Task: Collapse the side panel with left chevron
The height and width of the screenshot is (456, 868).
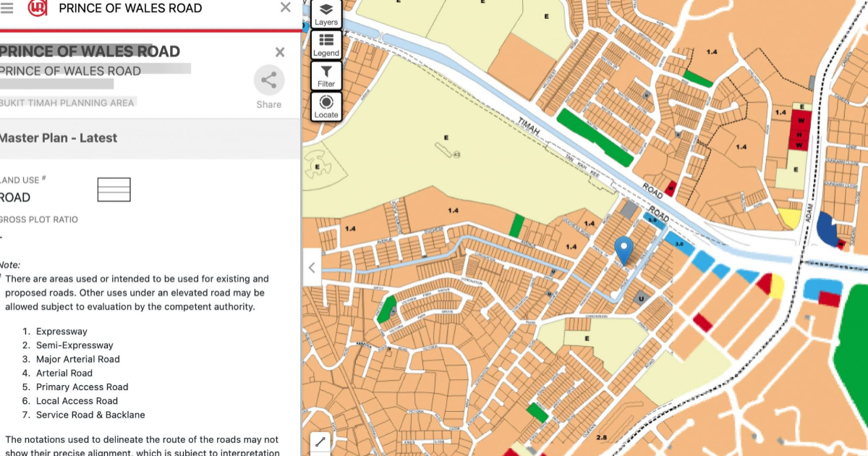Action: [312, 267]
